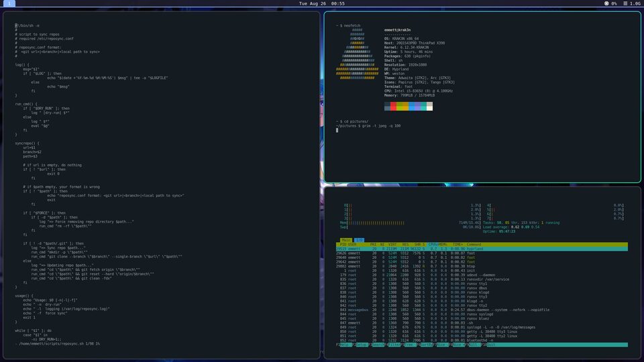Click the emmett@krak3n title in neofetch

397,30
